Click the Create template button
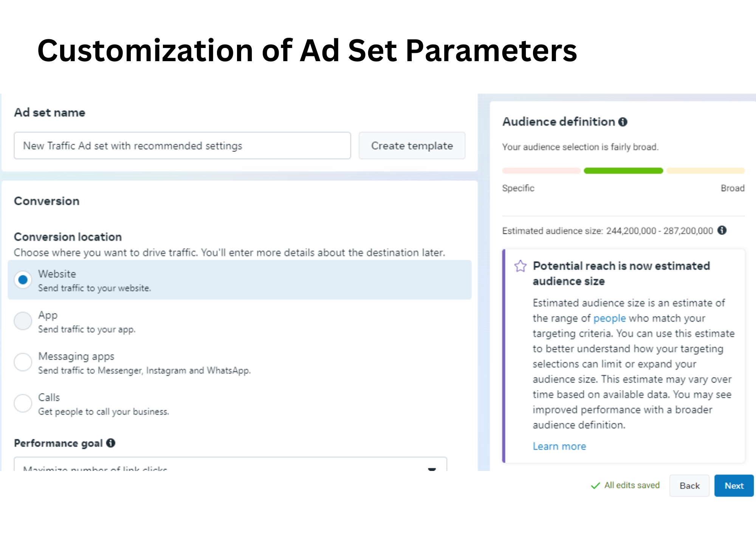The height and width of the screenshot is (534, 756). (412, 146)
